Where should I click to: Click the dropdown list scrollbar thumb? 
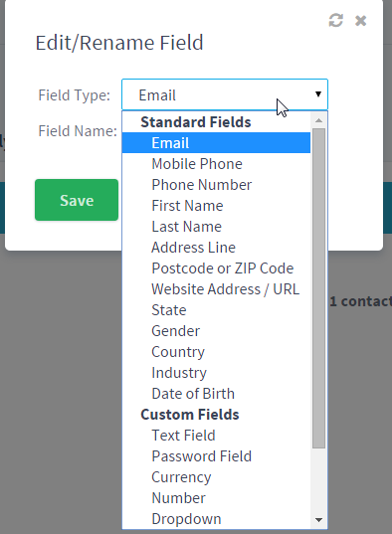pos(318,288)
